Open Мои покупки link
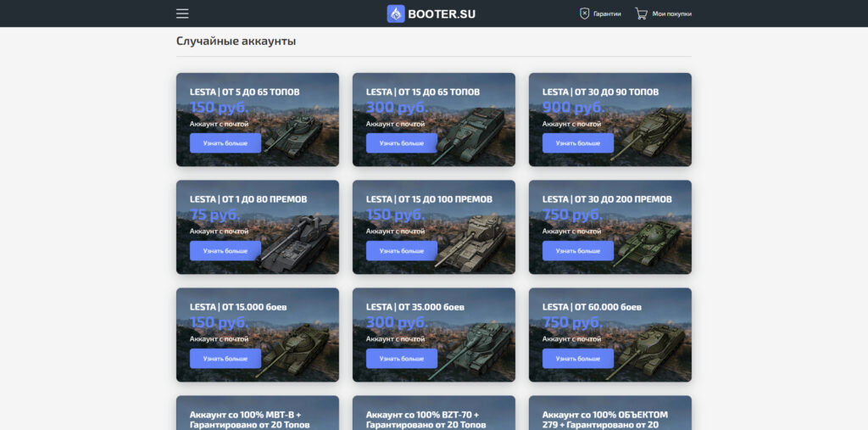The height and width of the screenshot is (430, 868). tap(671, 14)
